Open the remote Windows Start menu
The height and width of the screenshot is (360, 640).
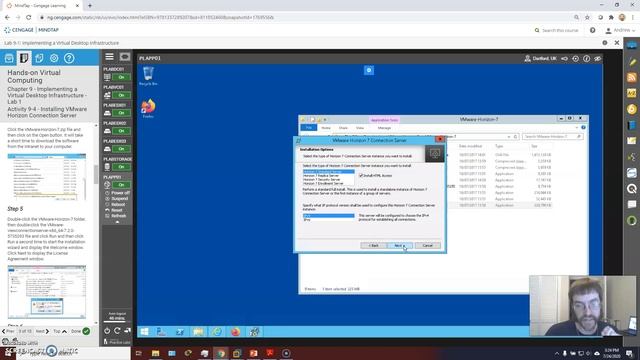(x=144, y=331)
